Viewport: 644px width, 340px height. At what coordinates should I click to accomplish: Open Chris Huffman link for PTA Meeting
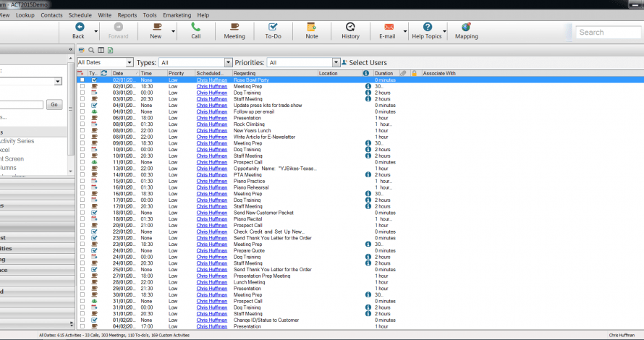click(211, 174)
